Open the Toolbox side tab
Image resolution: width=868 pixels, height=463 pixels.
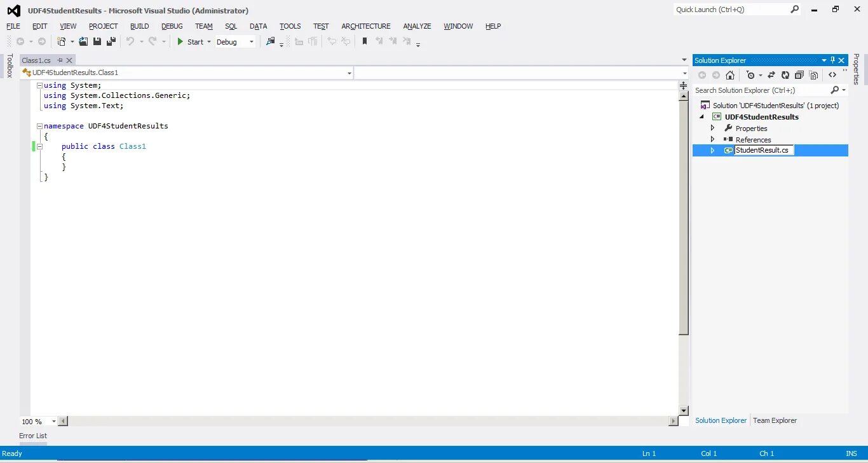tap(10, 66)
